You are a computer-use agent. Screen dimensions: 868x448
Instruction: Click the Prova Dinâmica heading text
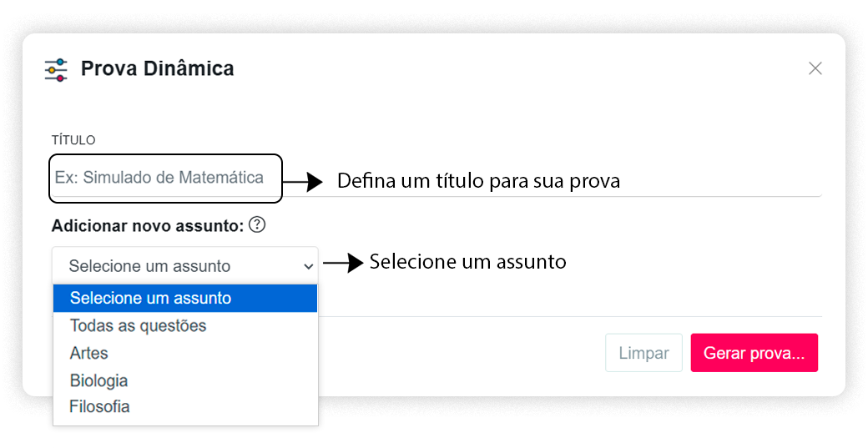coord(157,68)
